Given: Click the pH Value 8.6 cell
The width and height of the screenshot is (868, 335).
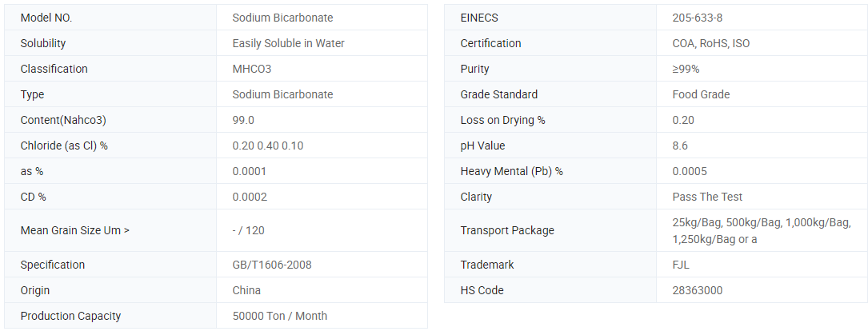Looking at the screenshot, I should tap(680, 146).
